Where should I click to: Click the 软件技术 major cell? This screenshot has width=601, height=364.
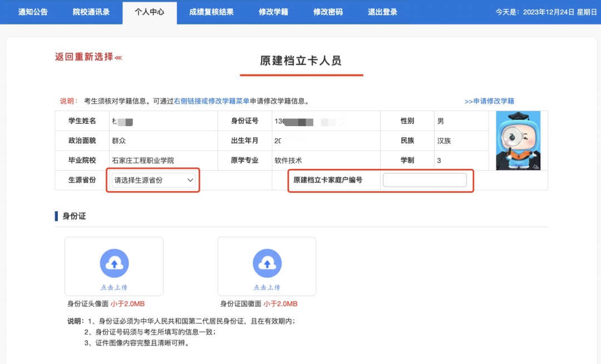[288, 161]
